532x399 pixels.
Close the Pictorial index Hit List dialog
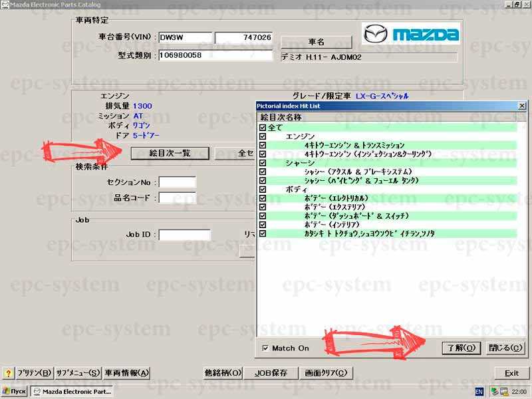[522, 106]
